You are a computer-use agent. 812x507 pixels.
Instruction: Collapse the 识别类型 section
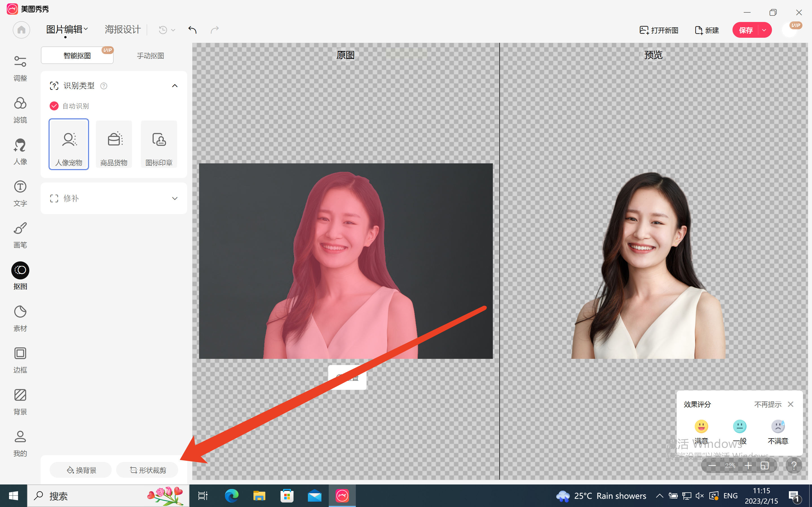pos(175,86)
